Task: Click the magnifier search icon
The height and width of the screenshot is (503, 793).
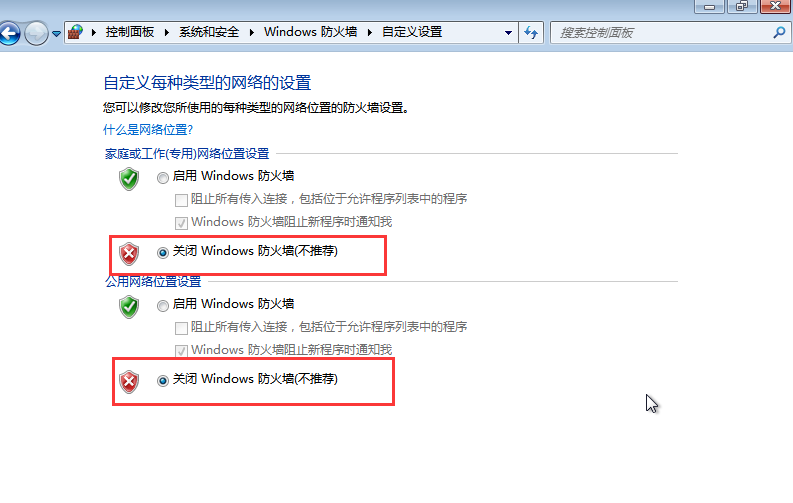Action: 779,33
